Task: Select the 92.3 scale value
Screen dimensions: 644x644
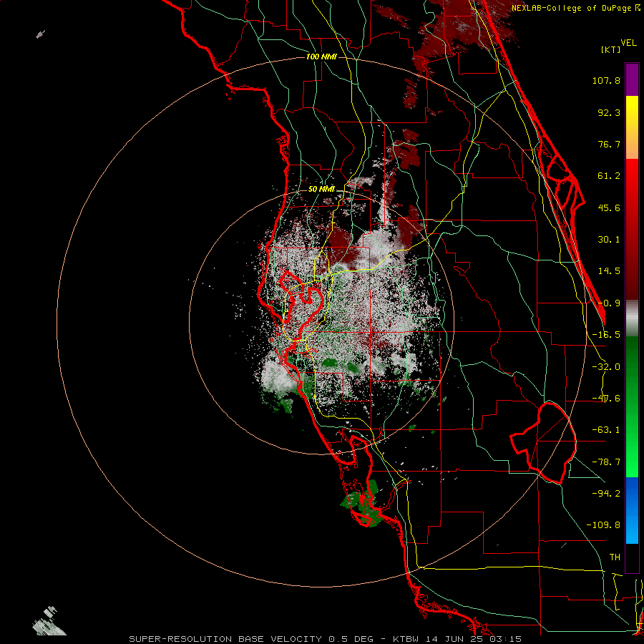Action: point(609,112)
